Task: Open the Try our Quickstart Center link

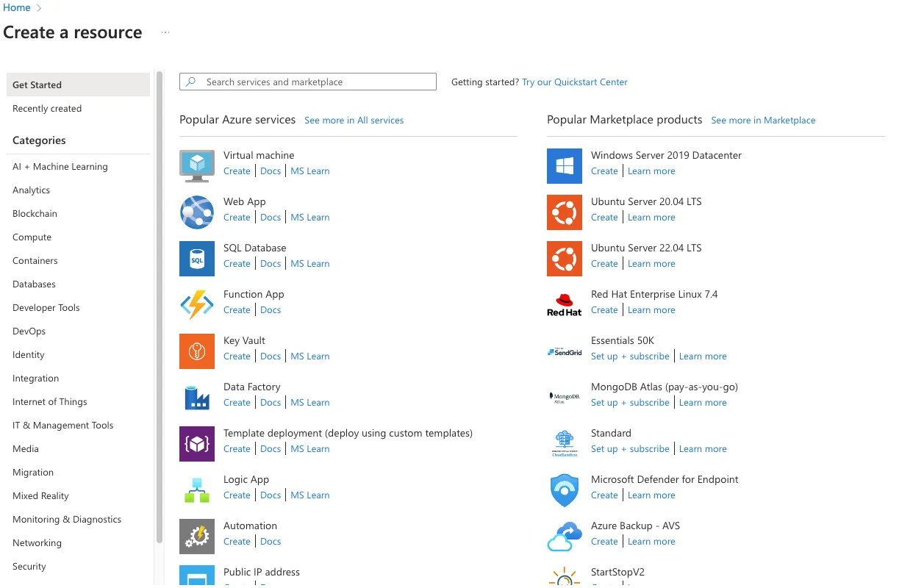Action: 575,82
